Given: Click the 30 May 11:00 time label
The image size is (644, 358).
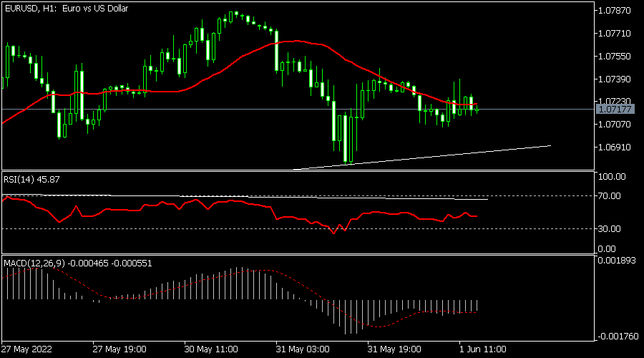Looking at the screenshot, I should point(211,349).
